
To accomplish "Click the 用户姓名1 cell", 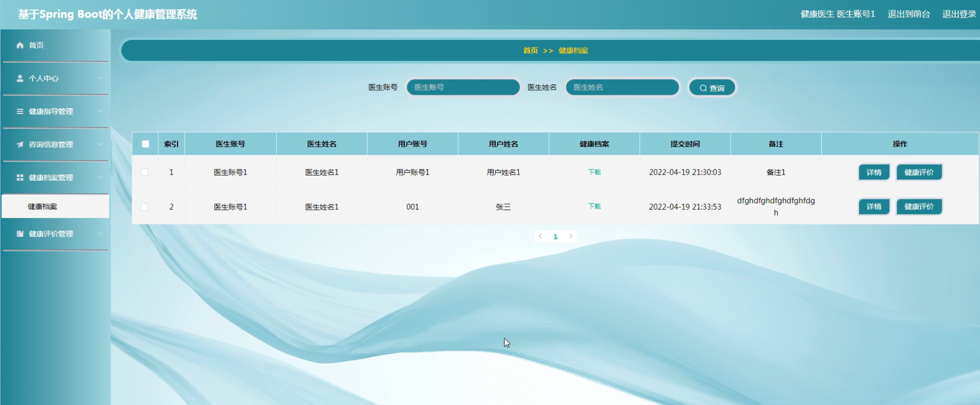I will [503, 172].
